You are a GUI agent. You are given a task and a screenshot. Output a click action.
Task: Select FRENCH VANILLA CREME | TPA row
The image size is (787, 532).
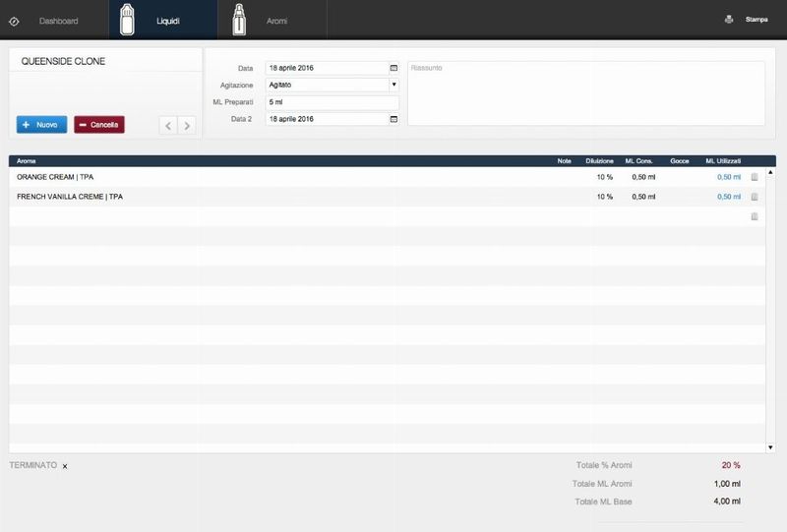387,197
